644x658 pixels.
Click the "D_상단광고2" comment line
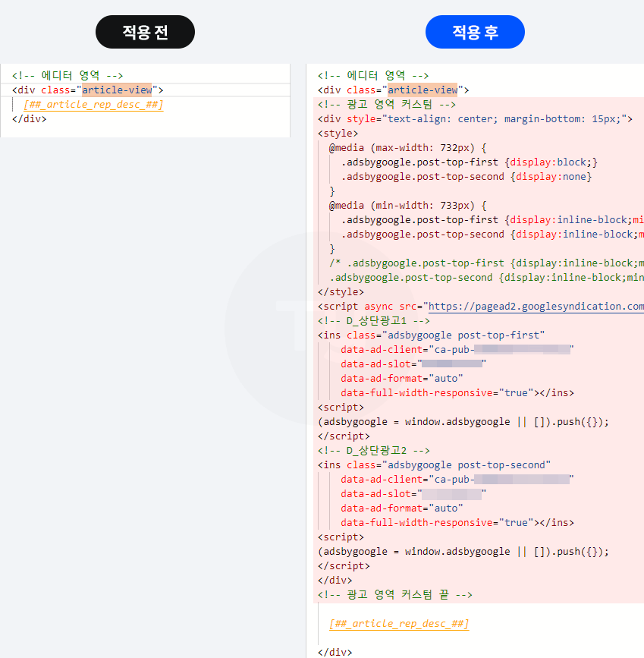point(372,450)
